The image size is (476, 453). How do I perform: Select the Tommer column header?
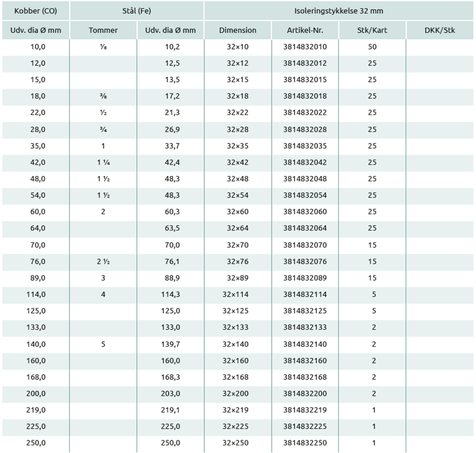tap(103, 30)
